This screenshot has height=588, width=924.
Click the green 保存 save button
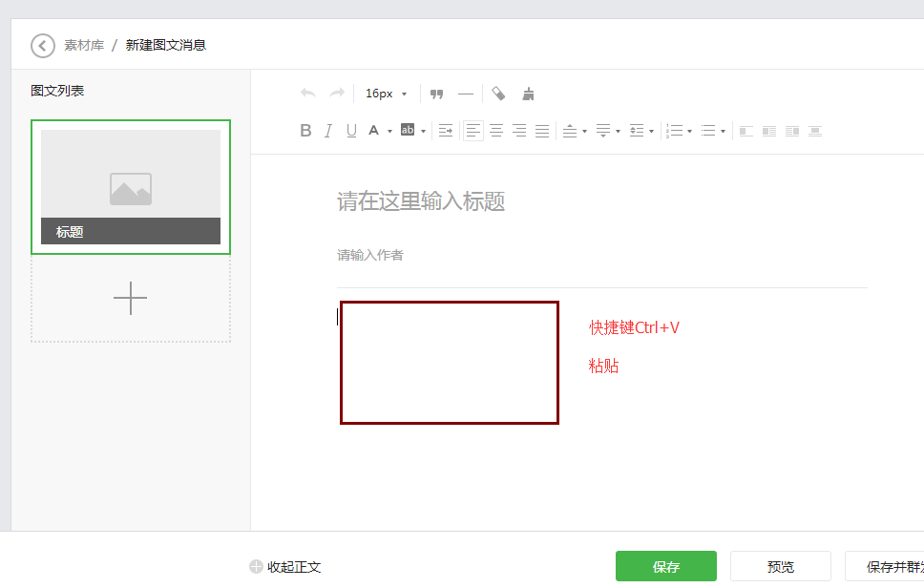click(x=665, y=566)
